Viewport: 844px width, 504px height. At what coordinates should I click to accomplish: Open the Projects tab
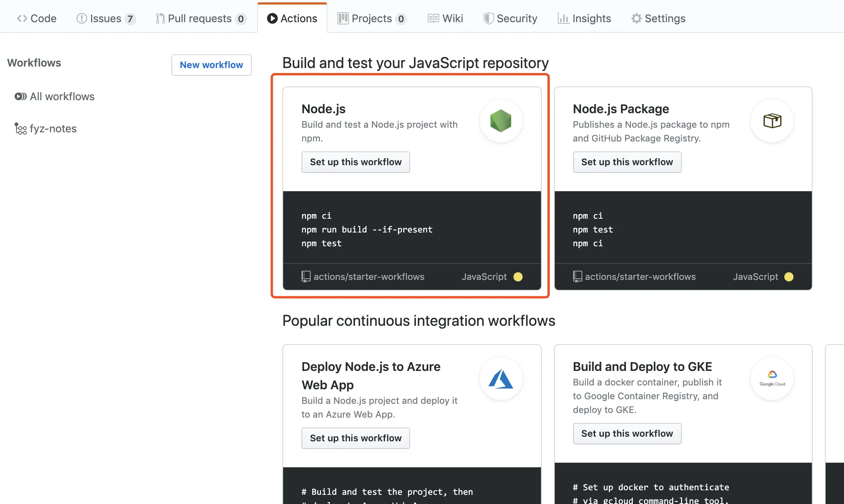(371, 18)
